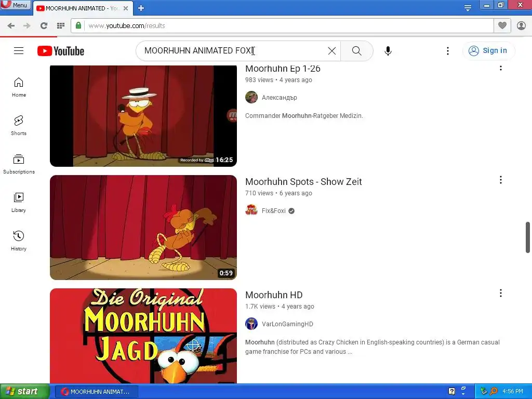Open the Moorhuhn Ep 1-26 title

coord(283,69)
